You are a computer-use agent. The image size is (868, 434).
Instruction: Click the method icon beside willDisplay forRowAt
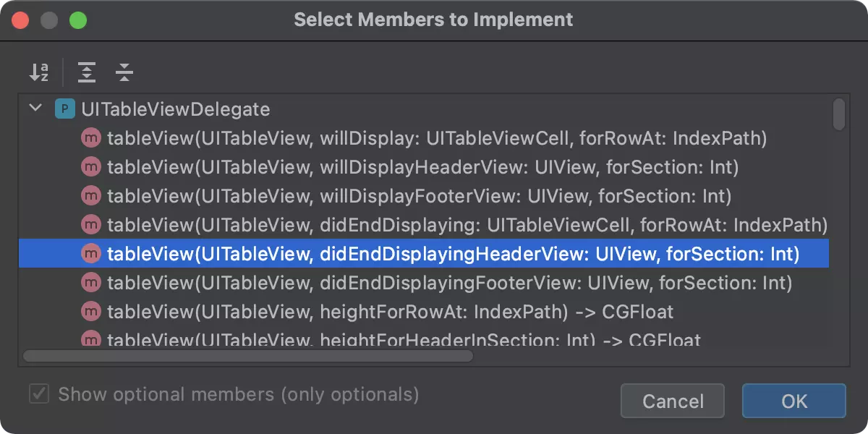point(91,138)
